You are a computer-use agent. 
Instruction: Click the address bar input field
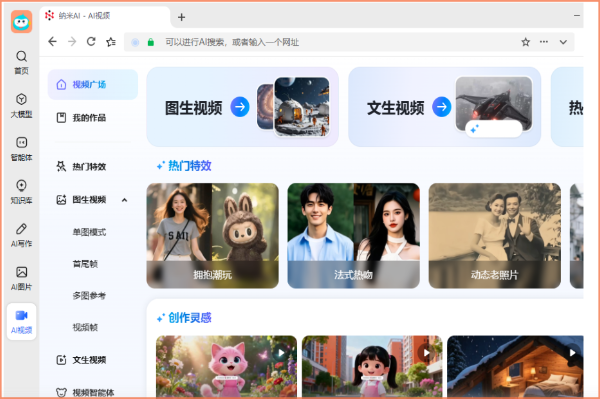[x=349, y=42]
